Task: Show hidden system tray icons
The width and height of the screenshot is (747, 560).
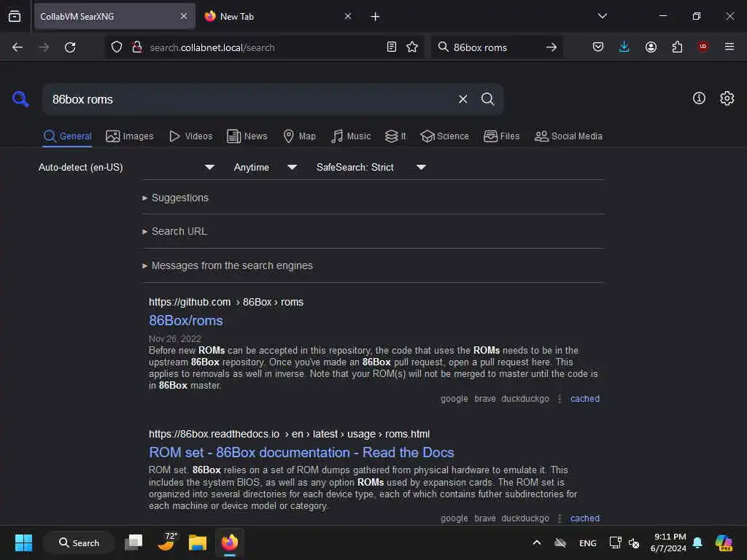Action: coord(536,542)
